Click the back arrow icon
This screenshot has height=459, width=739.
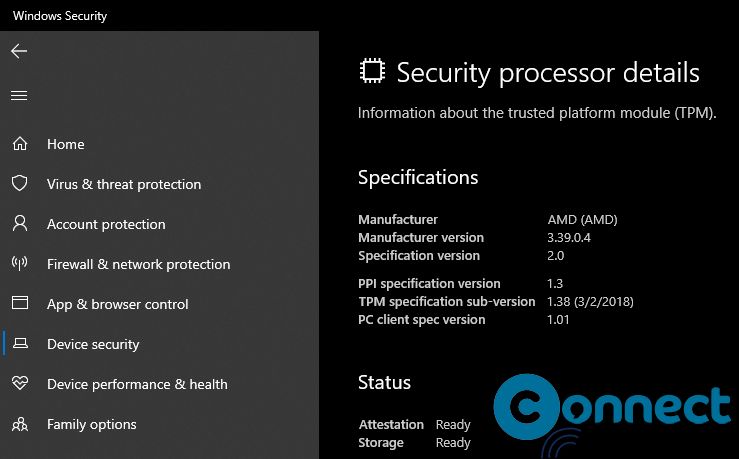[19, 51]
